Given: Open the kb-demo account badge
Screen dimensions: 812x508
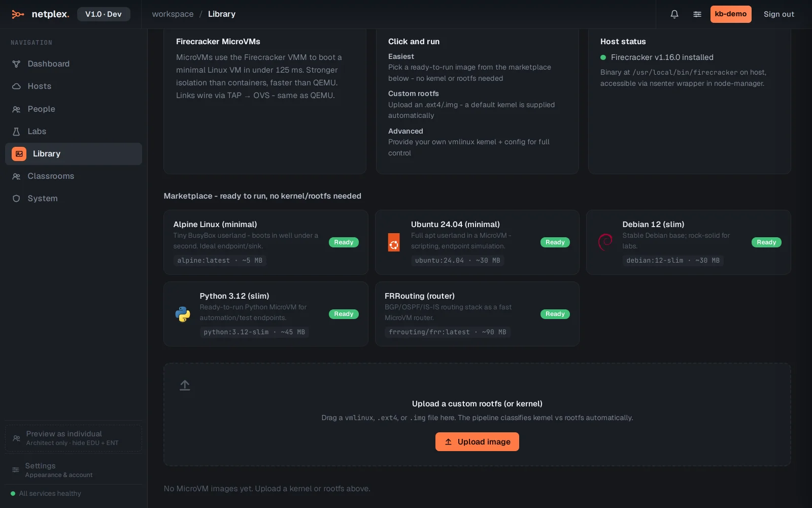Looking at the screenshot, I should coord(731,14).
